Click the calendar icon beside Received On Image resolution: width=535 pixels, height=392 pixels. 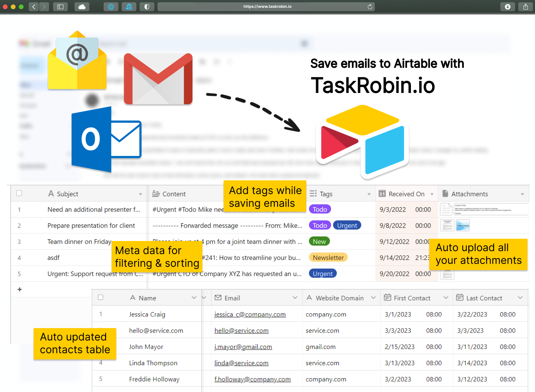[x=382, y=194]
